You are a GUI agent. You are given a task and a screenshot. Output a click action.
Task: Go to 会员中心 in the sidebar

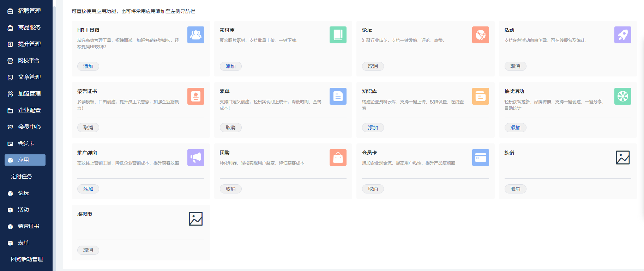[29, 127]
